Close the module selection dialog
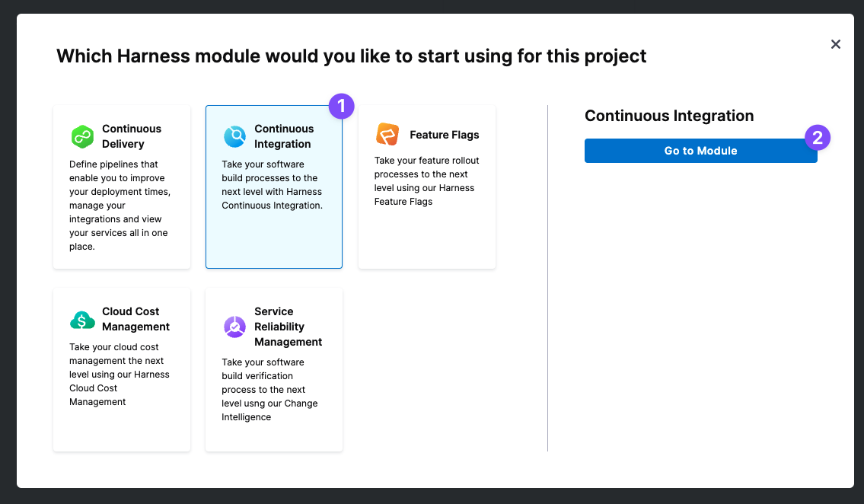The height and width of the screenshot is (504, 864). tap(836, 44)
